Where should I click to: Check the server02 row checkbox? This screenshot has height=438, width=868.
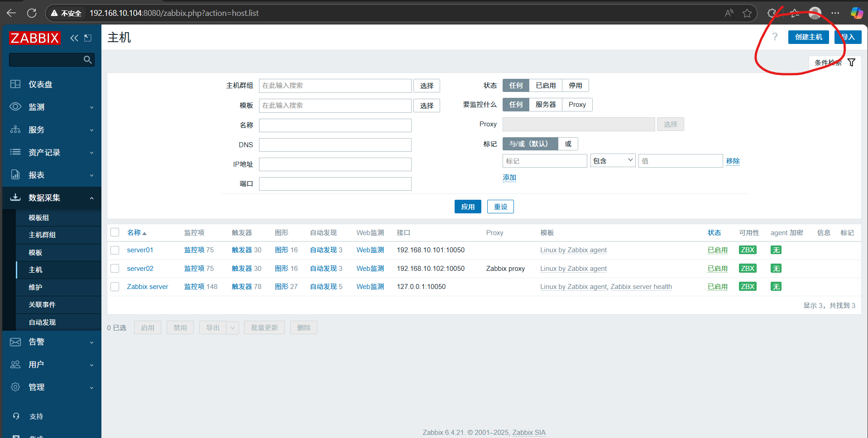coord(115,269)
